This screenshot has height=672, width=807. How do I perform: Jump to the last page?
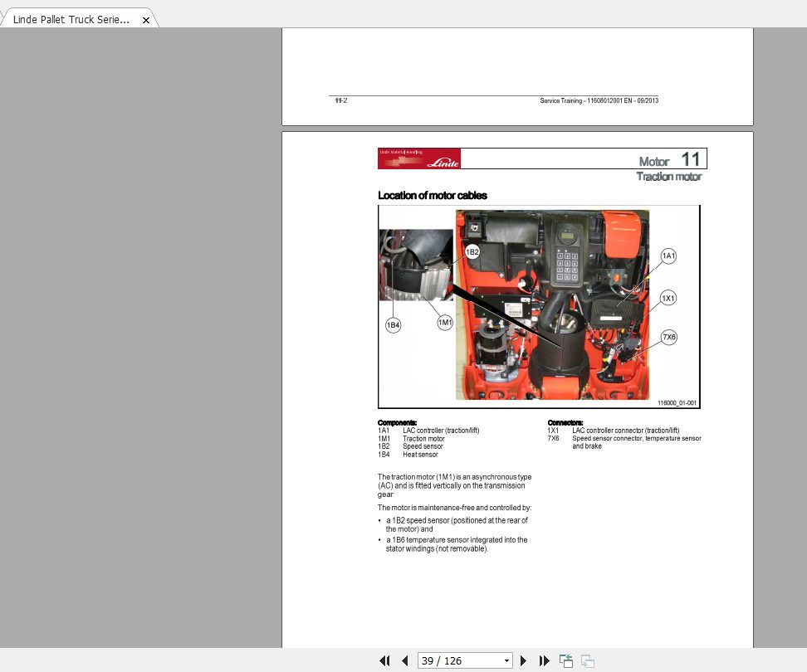point(544,660)
